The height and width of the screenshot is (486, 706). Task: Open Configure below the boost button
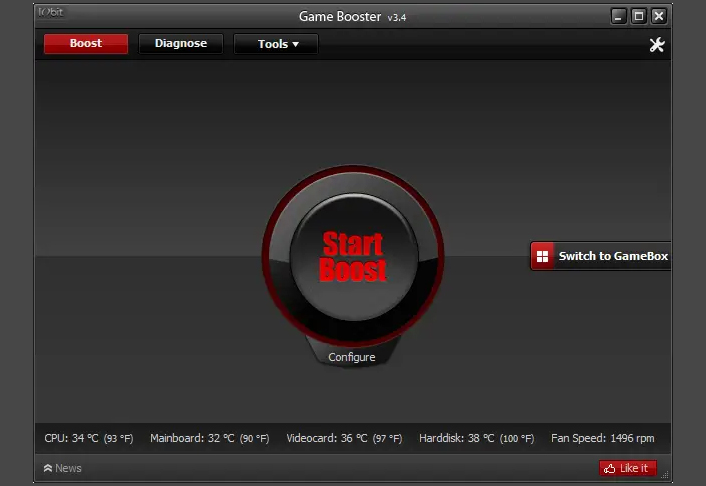pyautogui.click(x=352, y=357)
